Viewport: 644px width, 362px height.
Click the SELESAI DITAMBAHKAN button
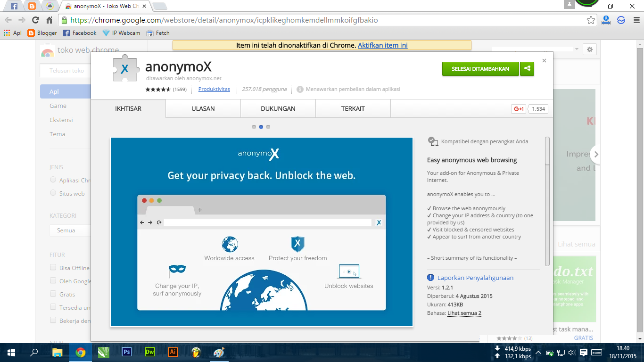tap(480, 69)
